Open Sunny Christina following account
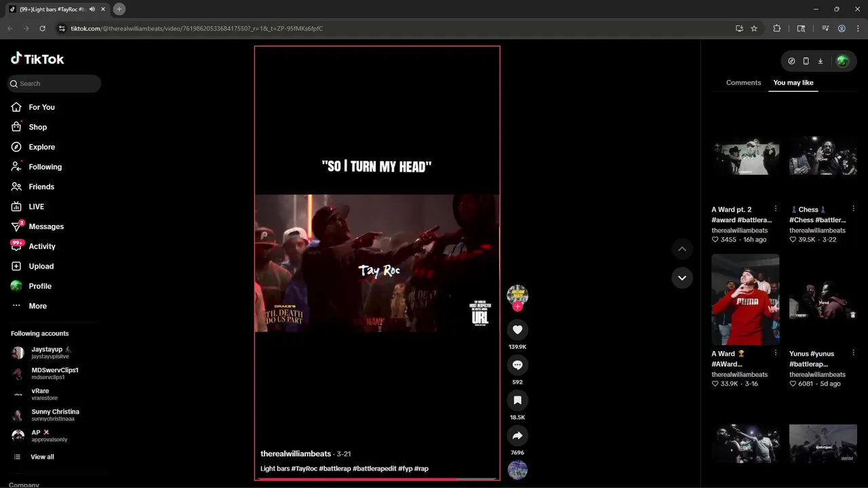 tap(55, 415)
